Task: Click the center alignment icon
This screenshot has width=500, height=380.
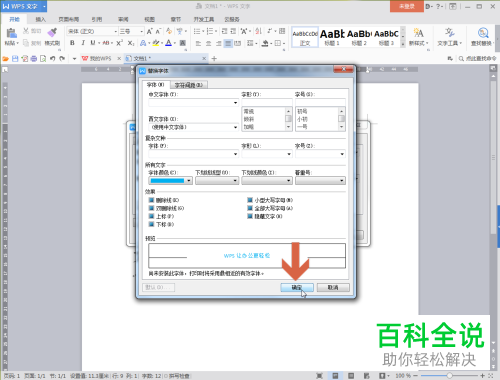Action: click(x=208, y=43)
